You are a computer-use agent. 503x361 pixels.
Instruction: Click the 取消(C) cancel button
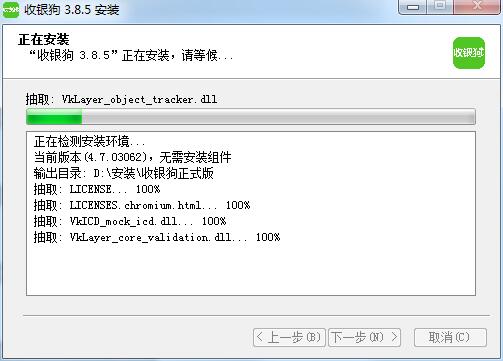coord(450,337)
